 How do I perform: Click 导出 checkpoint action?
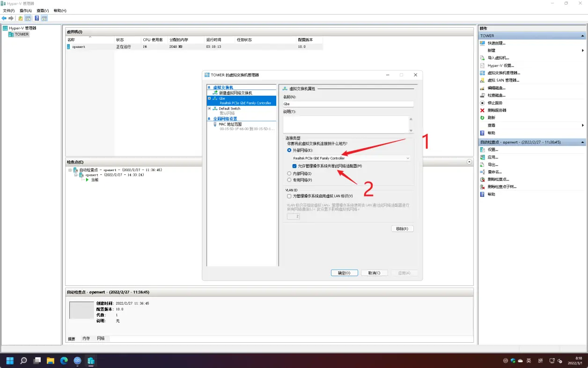pyautogui.click(x=492, y=165)
